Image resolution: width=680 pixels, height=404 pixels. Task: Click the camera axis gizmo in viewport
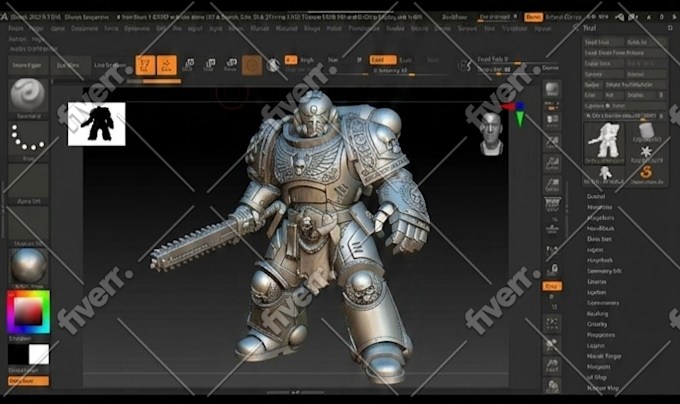pos(515,114)
